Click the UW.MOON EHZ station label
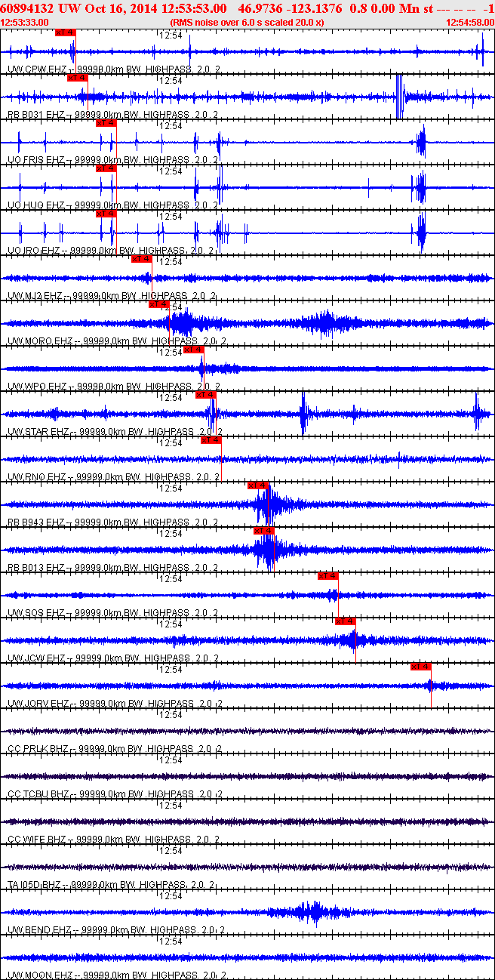 coord(40,975)
